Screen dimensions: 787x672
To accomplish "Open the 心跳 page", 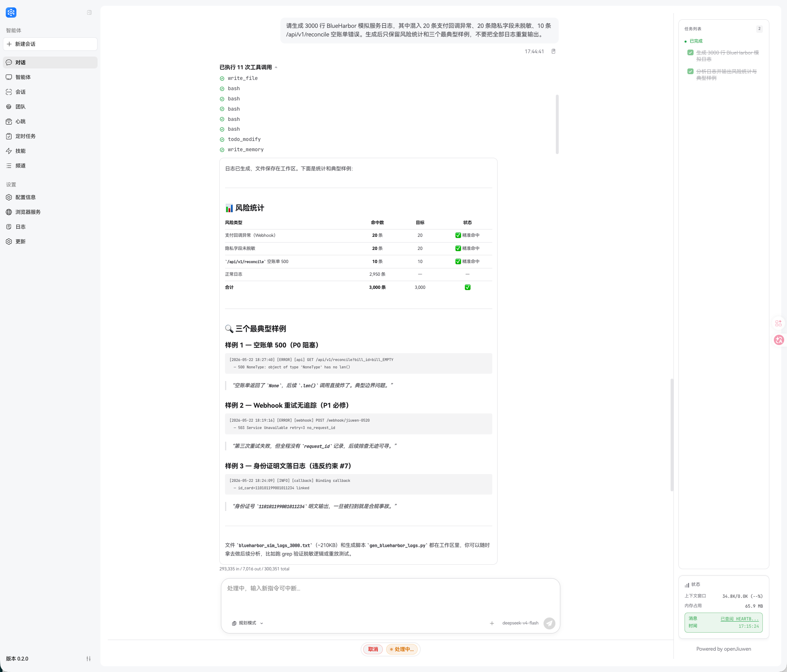I will point(50,121).
